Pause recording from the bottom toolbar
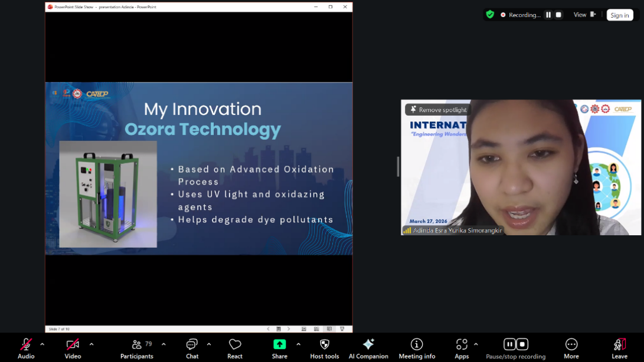The width and height of the screenshot is (644, 362). tap(509, 344)
